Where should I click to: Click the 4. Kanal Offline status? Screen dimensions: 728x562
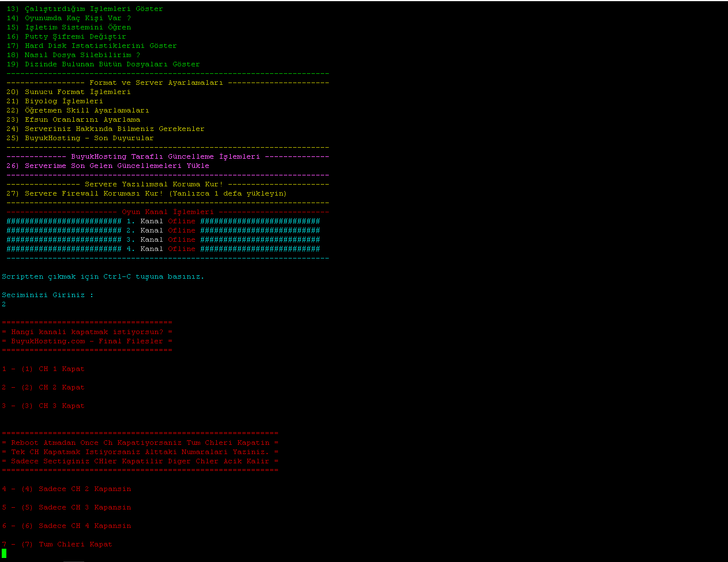pyautogui.click(x=181, y=249)
